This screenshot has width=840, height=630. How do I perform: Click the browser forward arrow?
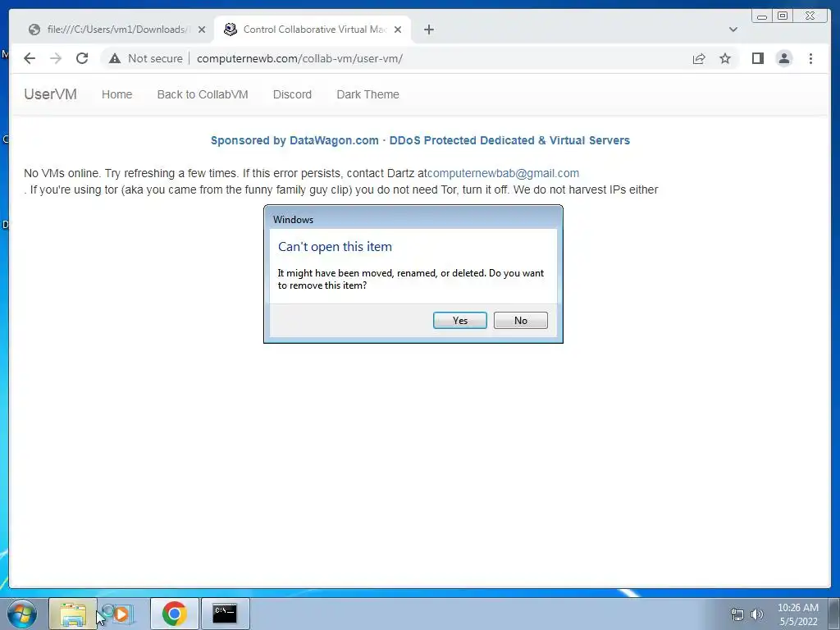(x=56, y=58)
